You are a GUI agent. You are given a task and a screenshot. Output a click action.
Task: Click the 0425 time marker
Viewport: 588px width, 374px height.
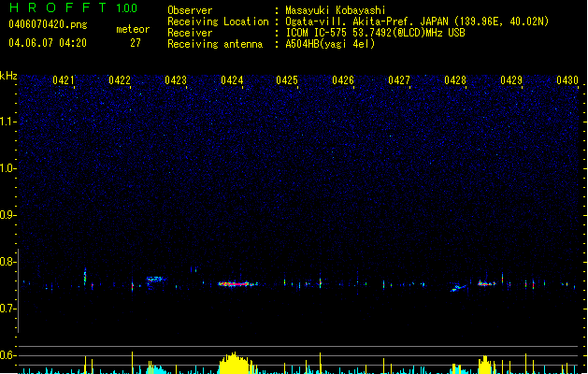coord(287,80)
